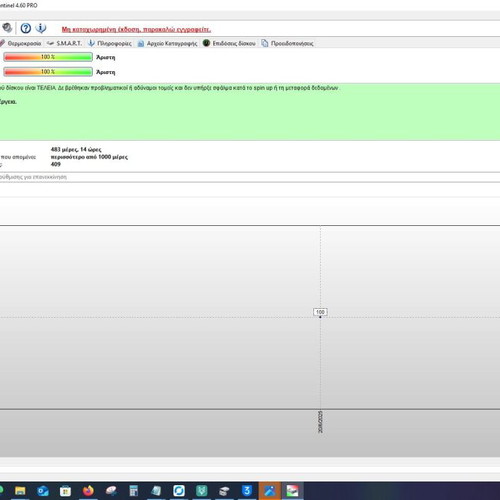
Task: Open the S.M.A.R.T. tab
Action: 64,43
